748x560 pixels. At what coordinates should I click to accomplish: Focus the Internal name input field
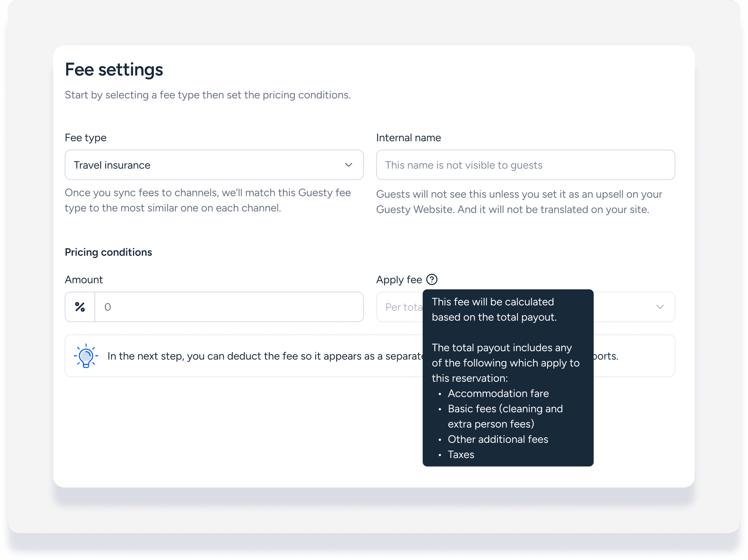525,165
